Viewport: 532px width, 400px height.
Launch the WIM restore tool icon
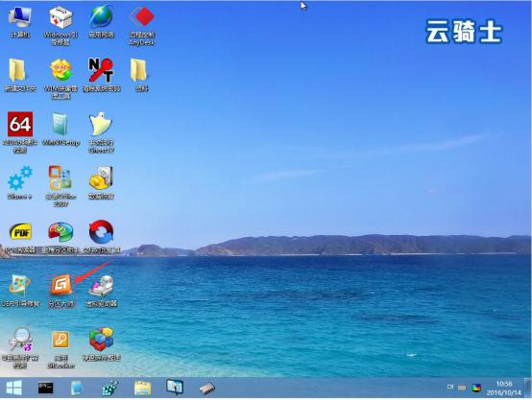60,79
